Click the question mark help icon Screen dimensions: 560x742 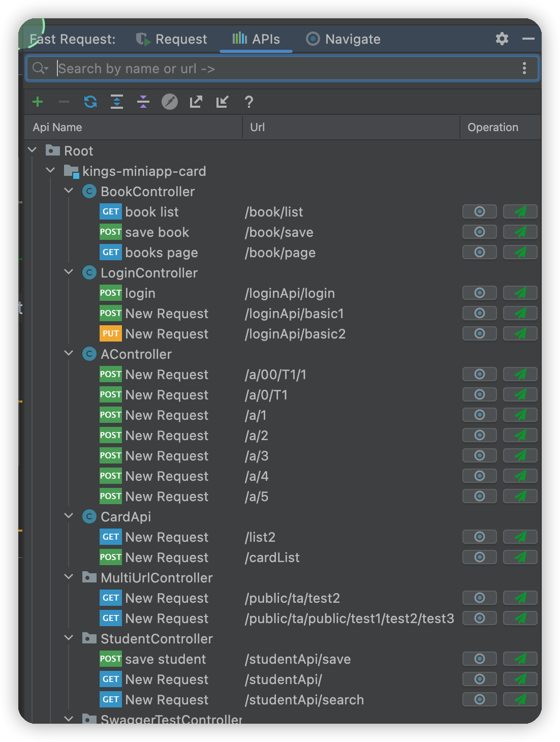[248, 102]
